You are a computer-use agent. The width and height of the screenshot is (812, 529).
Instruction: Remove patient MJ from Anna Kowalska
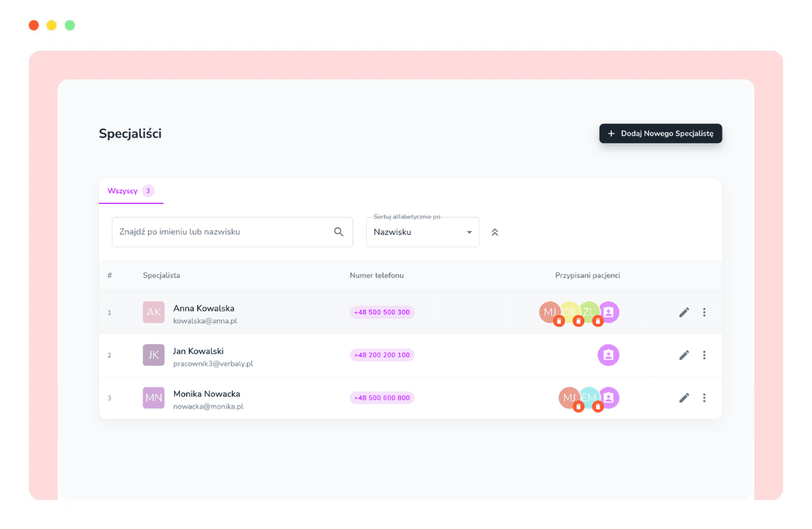558,322
